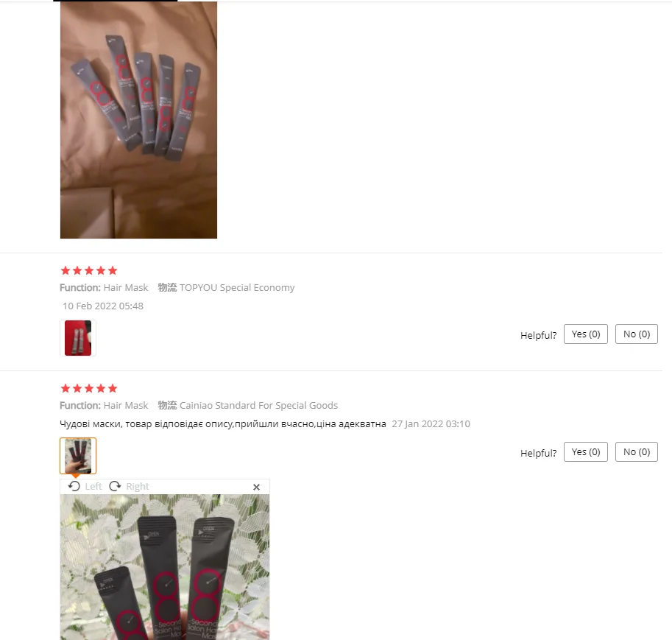Vote Yes on the 27 Jan 2022 review
672x640 pixels.
click(585, 451)
